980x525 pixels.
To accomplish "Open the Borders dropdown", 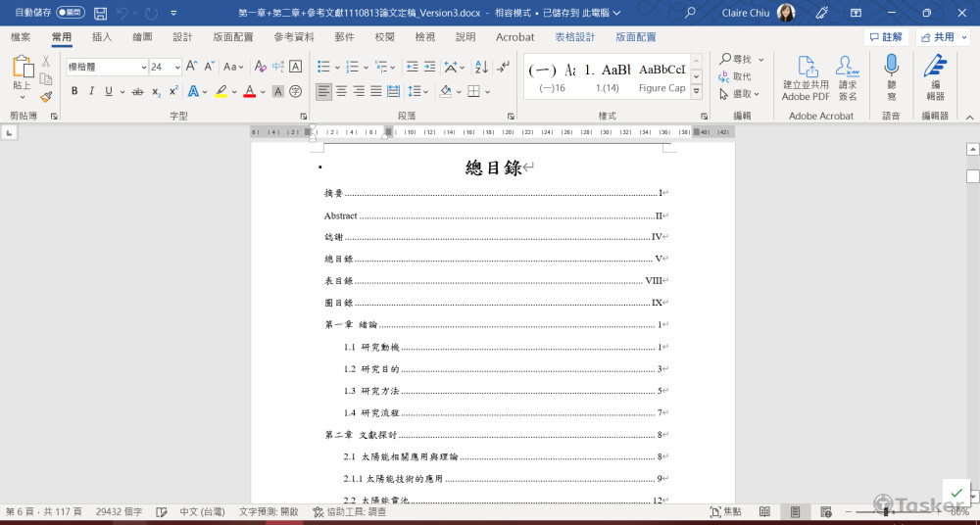I will [487, 92].
